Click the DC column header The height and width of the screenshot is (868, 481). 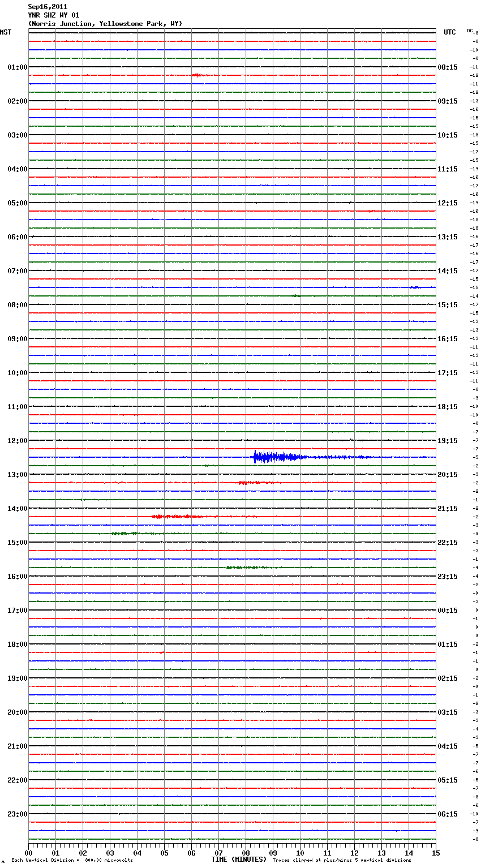click(x=470, y=31)
